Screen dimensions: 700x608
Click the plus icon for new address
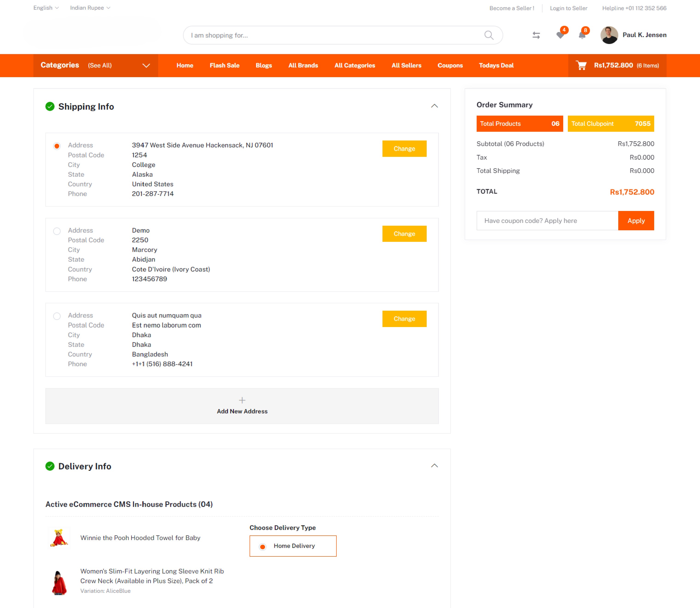point(242,400)
